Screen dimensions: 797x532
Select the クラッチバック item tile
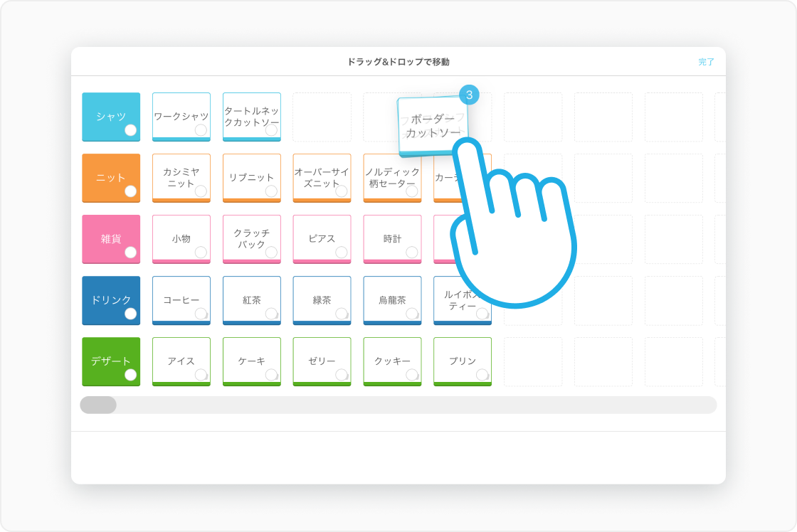(x=251, y=238)
